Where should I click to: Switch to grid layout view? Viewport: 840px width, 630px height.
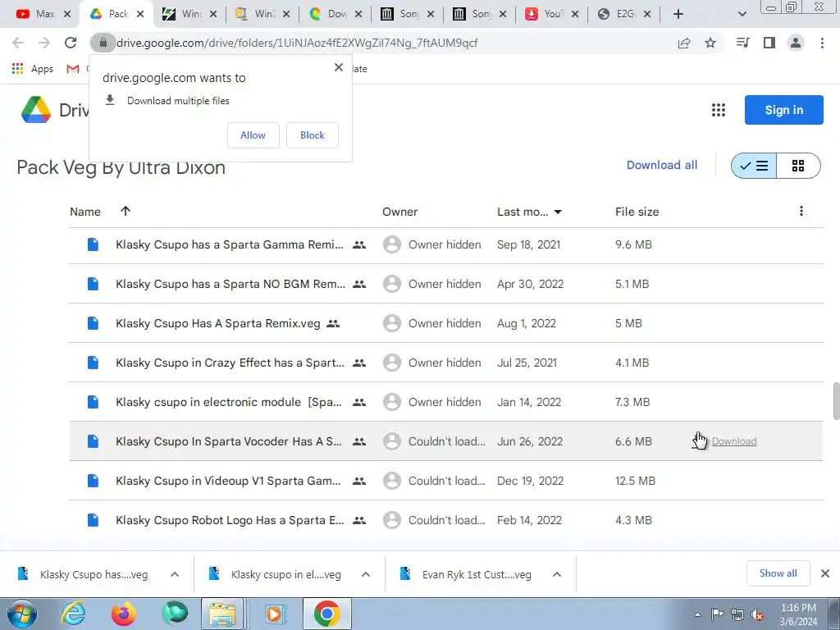(x=798, y=166)
